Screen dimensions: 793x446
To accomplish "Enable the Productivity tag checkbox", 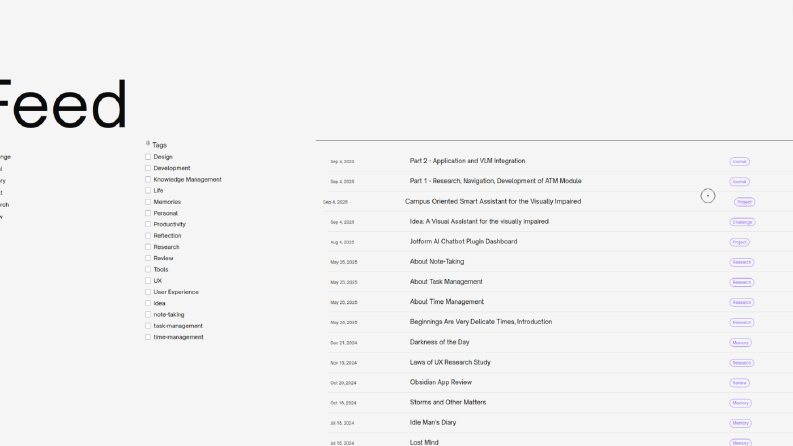I will [x=148, y=224].
